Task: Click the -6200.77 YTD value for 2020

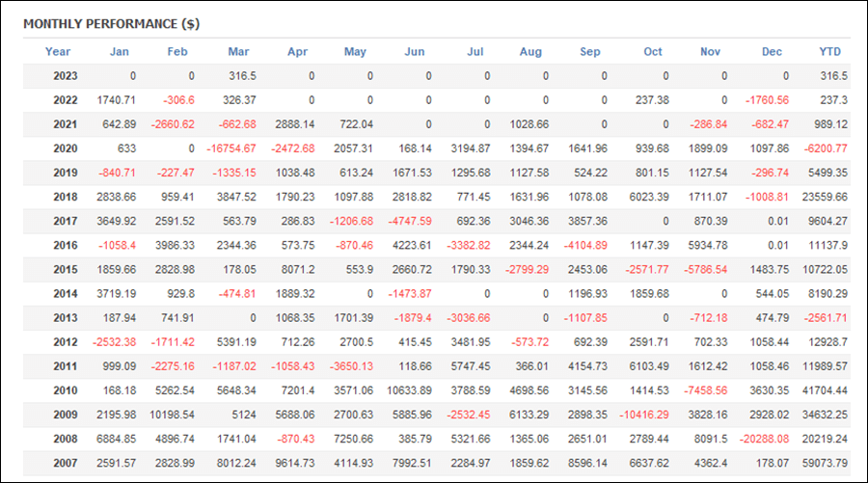Action: [826, 148]
